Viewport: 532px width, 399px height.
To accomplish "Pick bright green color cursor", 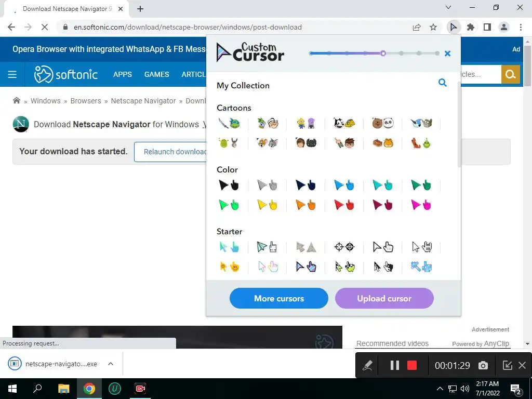I will 229,205.
